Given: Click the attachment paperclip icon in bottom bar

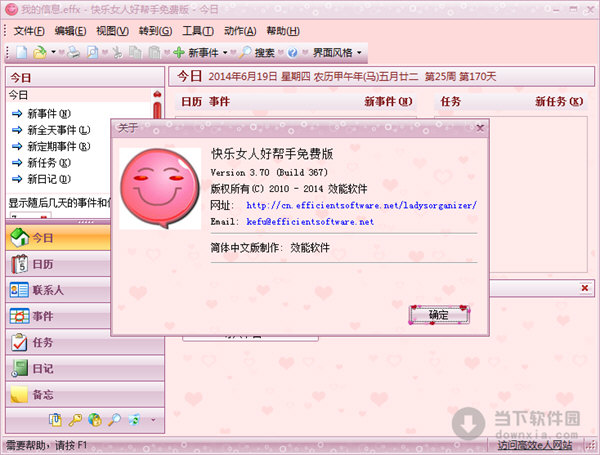Looking at the screenshot, I should pyautogui.click(x=55, y=420).
